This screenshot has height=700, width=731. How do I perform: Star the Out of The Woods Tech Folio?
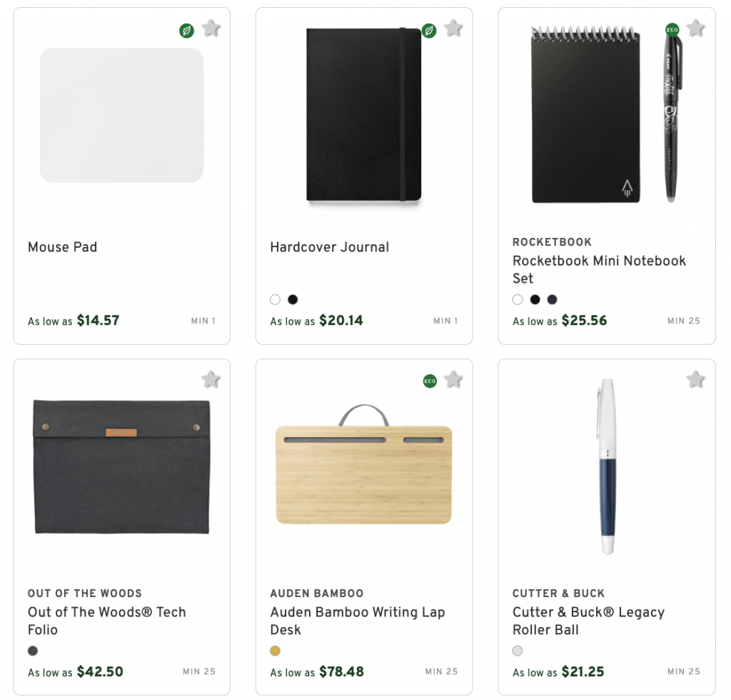(211, 380)
